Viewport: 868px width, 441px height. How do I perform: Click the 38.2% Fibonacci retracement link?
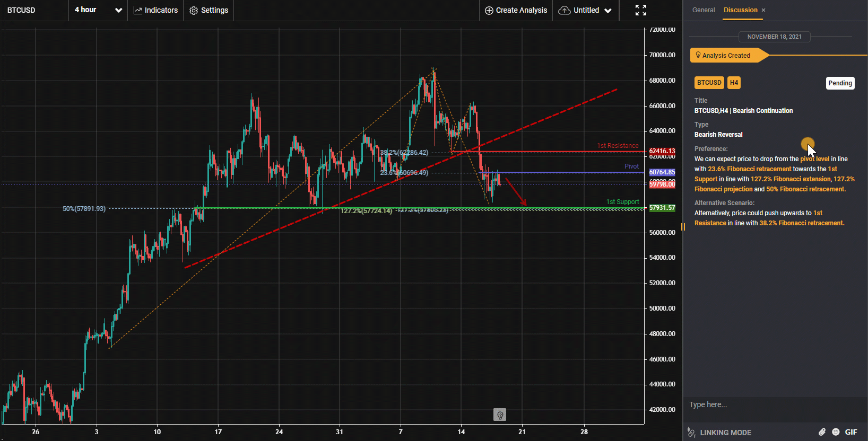click(802, 223)
